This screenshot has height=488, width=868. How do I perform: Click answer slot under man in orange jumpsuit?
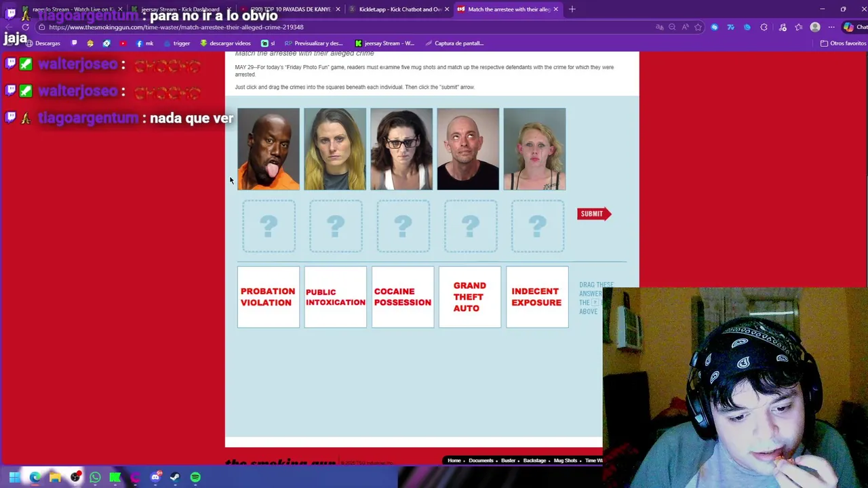point(269,226)
